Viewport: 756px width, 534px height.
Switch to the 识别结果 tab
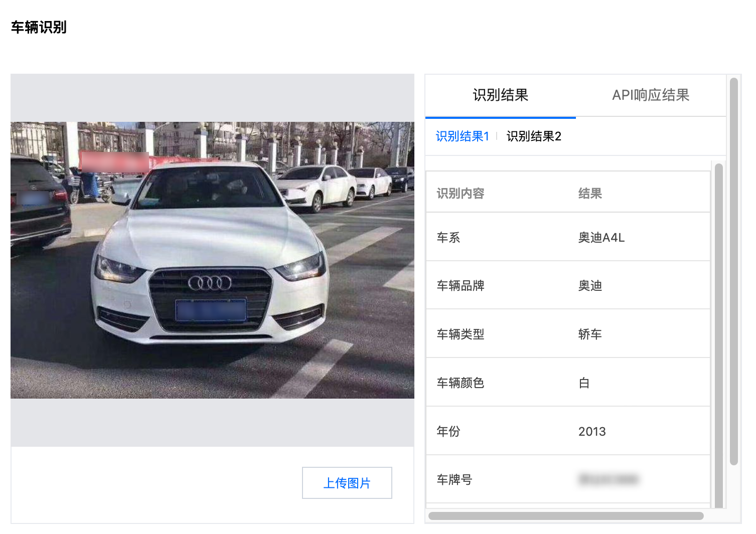500,95
